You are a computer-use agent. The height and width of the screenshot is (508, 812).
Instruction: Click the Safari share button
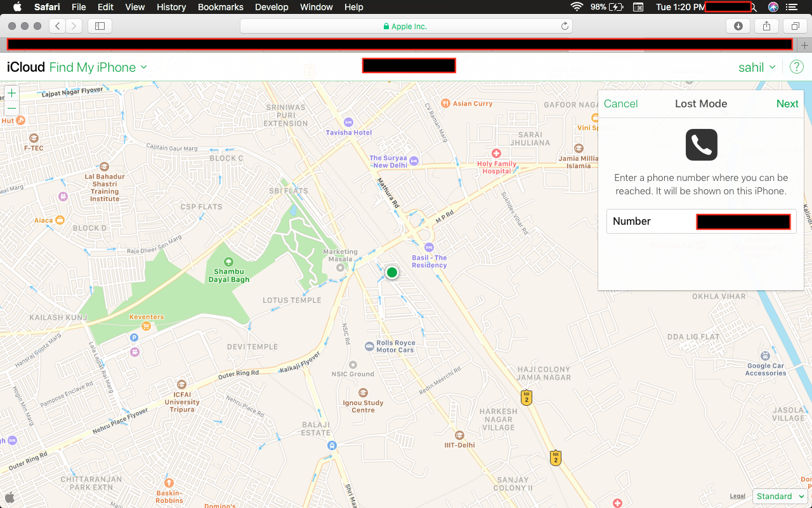[x=766, y=26]
